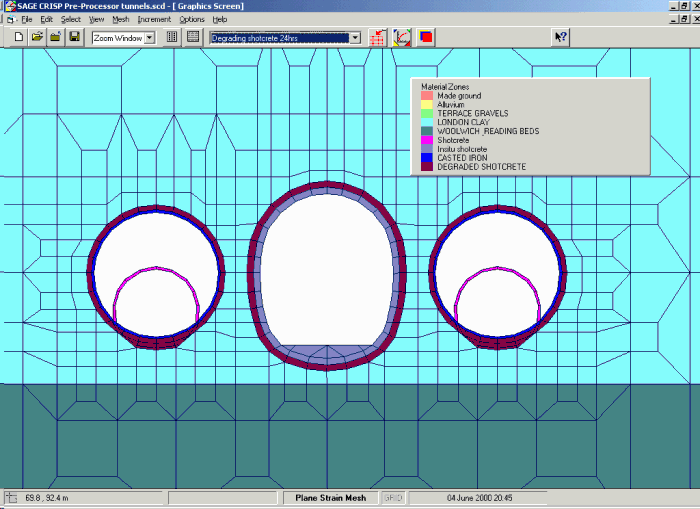This screenshot has width=700, height=509.
Task: Click the application icon in title bar
Action: coord(10,6)
